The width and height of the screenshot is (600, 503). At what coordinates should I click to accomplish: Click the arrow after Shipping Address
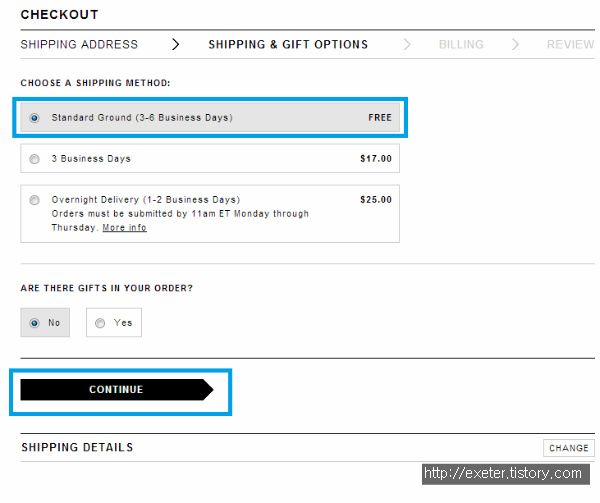[176, 44]
